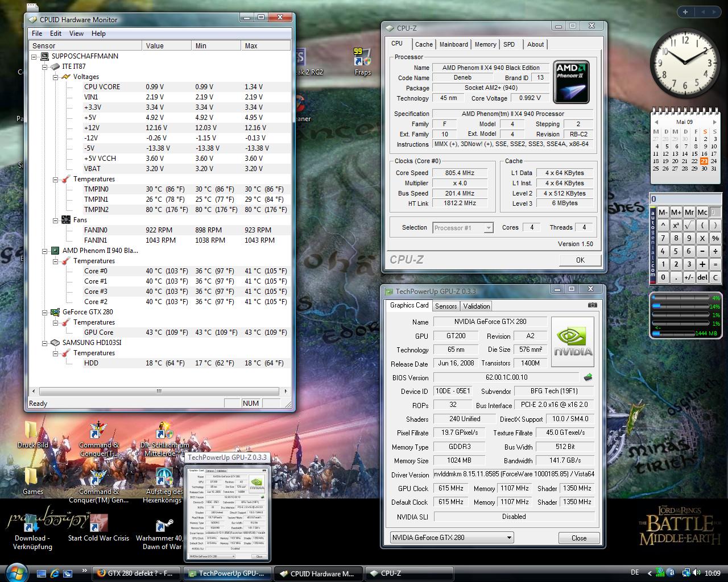Open the Help menu in Hardware Monitor
The height and width of the screenshot is (582, 728).
coord(98,34)
